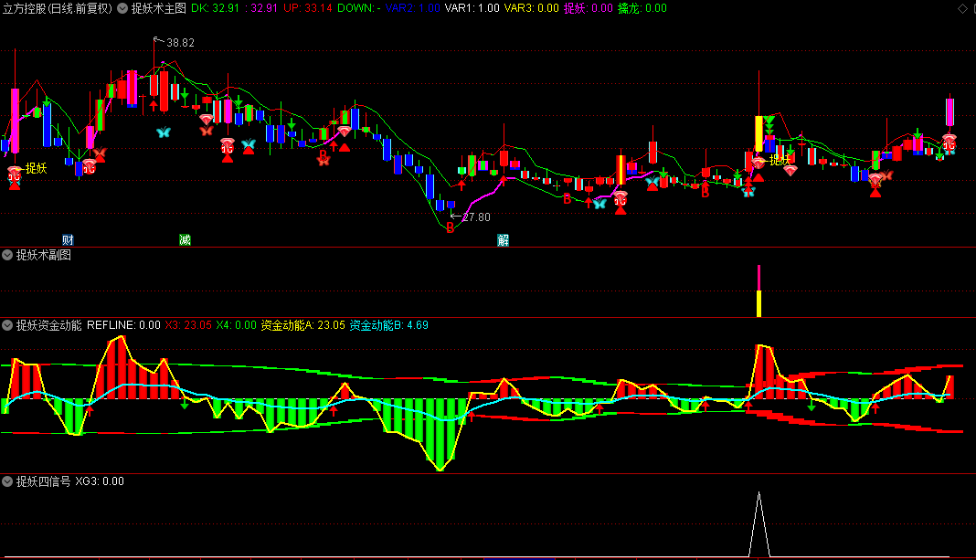Click the 资金动能A: 23.05 readout
This screenshot has width=976, height=560.
click(x=302, y=325)
